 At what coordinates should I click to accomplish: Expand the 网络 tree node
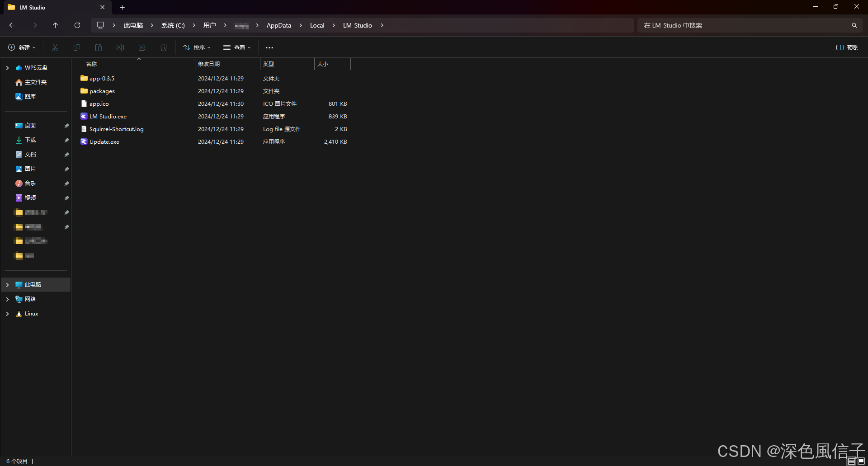click(x=7, y=299)
